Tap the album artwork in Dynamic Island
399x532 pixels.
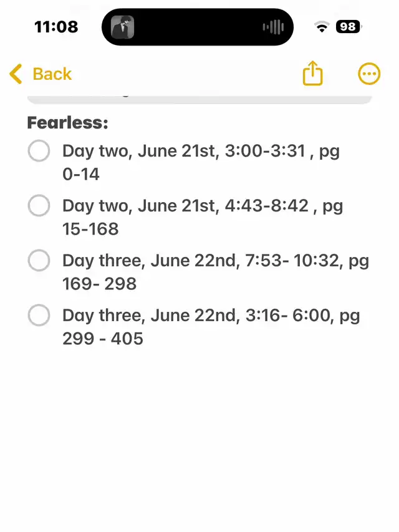[x=122, y=27]
